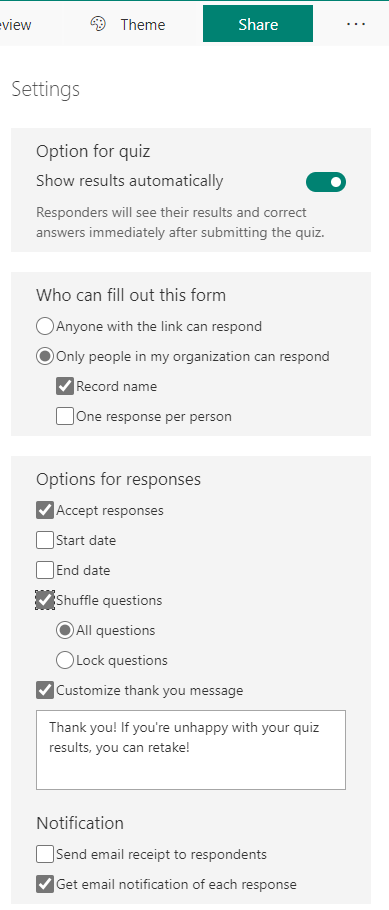Image resolution: width=389 pixels, height=910 pixels.
Task: Open the Preview tab at top
Action: (16, 25)
